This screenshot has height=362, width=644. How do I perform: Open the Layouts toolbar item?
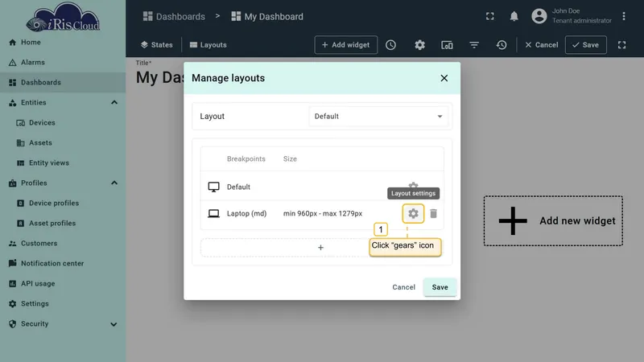[x=208, y=45]
